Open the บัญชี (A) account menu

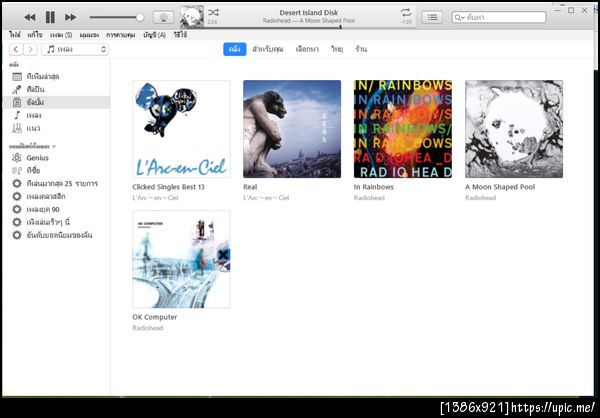pos(154,35)
